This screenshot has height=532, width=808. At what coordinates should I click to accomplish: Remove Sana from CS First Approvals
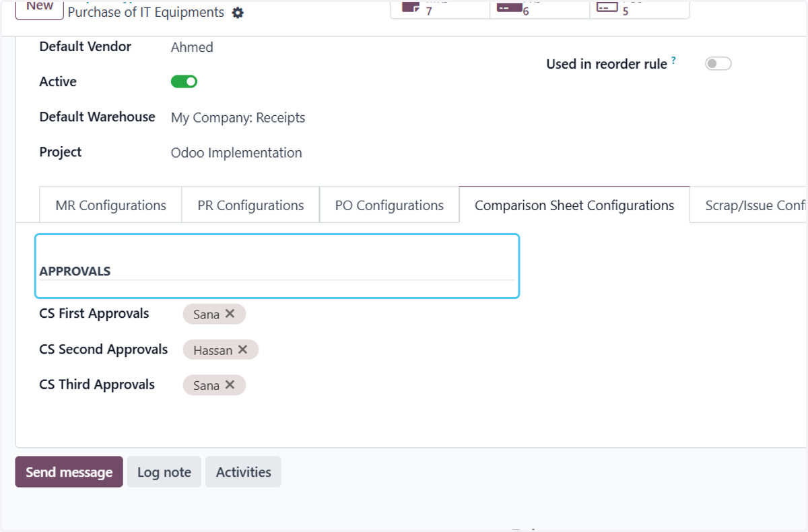(230, 314)
